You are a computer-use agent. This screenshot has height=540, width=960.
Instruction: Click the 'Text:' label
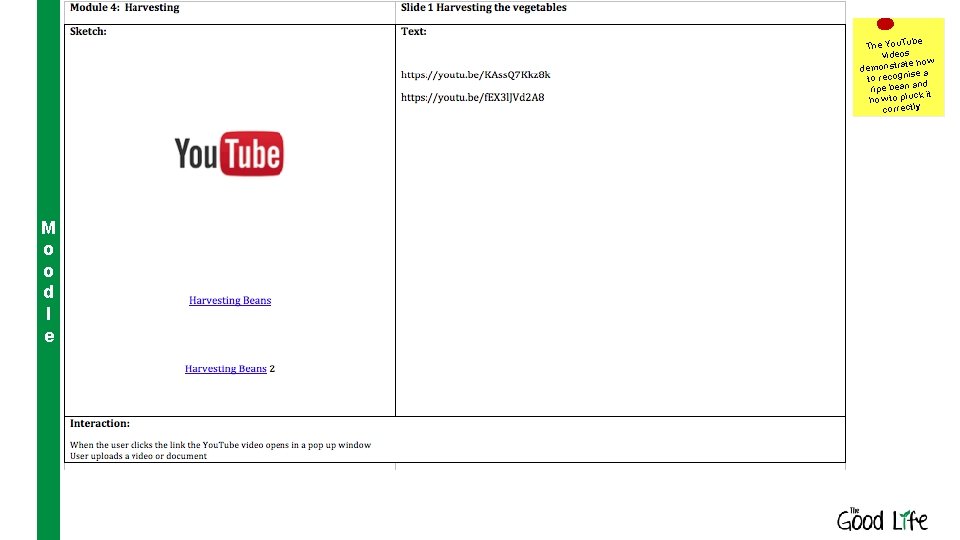click(414, 31)
